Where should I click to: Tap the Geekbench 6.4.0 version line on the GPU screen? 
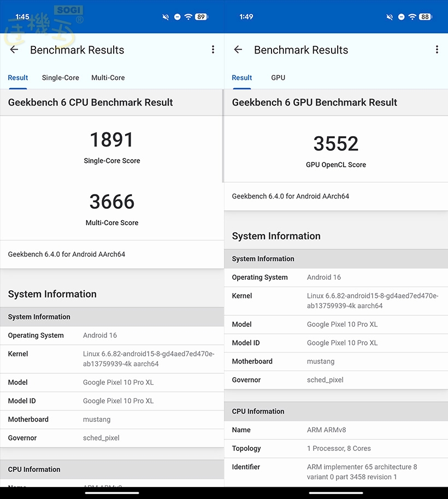(291, 196)
